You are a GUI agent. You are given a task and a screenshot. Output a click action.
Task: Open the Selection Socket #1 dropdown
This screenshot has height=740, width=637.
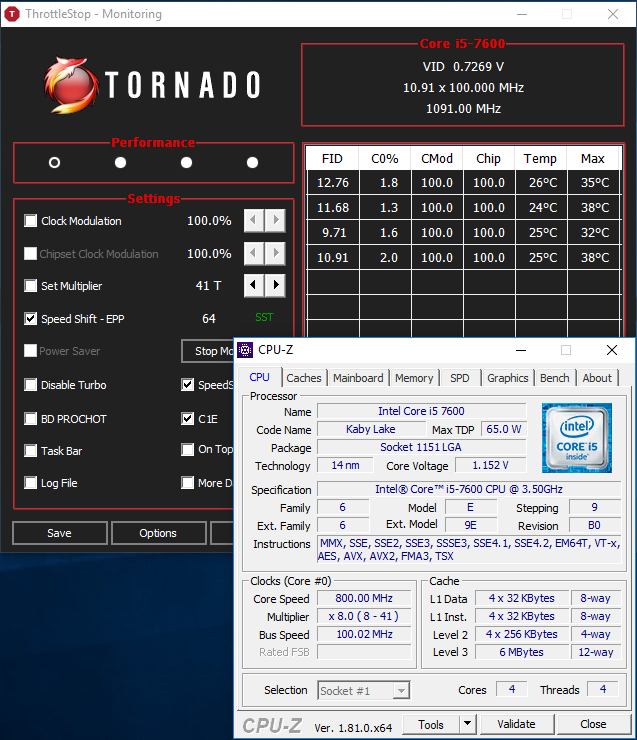pos(364,691)
